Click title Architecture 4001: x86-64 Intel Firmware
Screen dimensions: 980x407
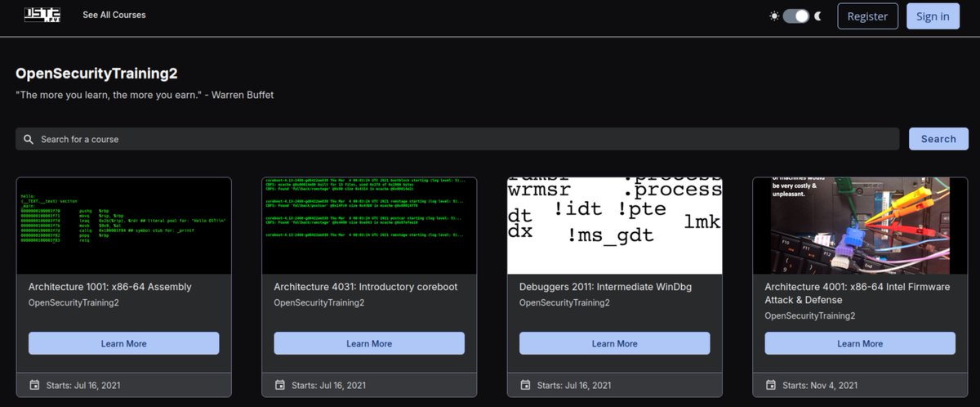click(857, 293)
